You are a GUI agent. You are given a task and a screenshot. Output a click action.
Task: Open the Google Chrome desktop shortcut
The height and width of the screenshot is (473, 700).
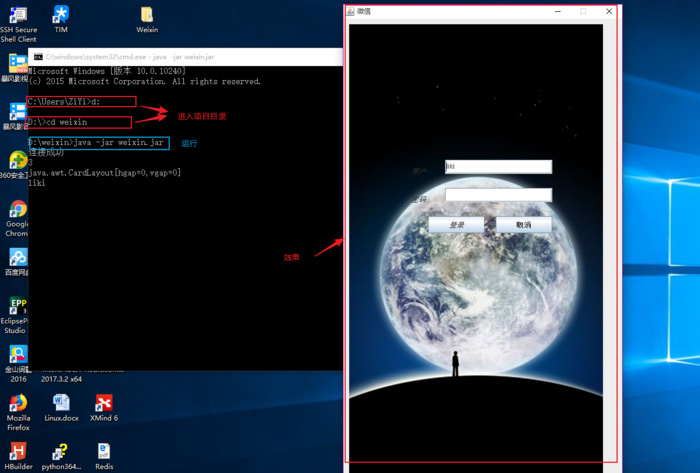17,219
